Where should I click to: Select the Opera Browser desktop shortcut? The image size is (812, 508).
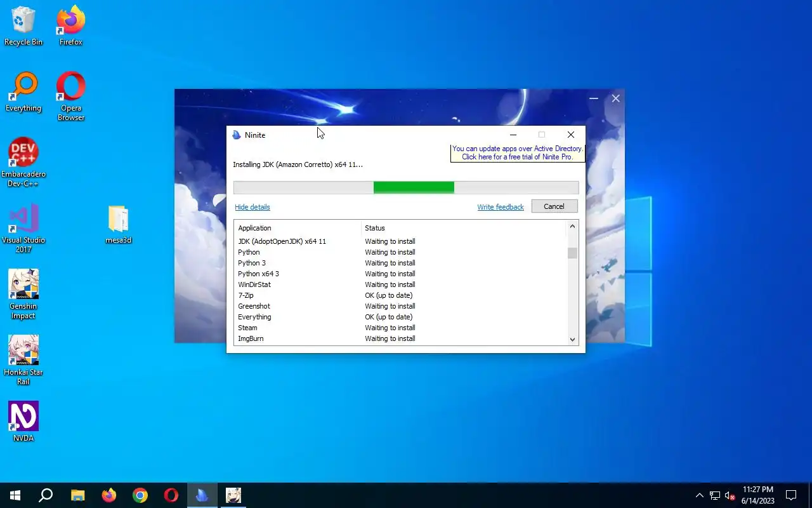(71, 97)
